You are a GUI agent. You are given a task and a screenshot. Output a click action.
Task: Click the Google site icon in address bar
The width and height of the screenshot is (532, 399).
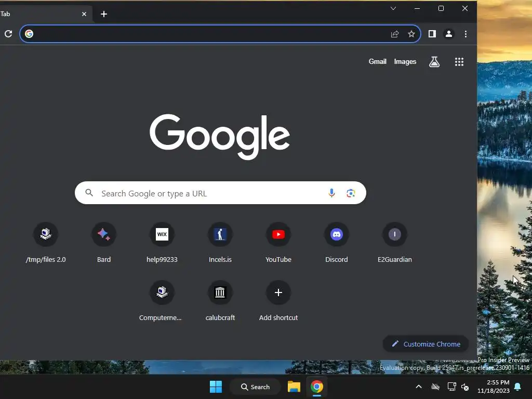click(x=29, y=34)
